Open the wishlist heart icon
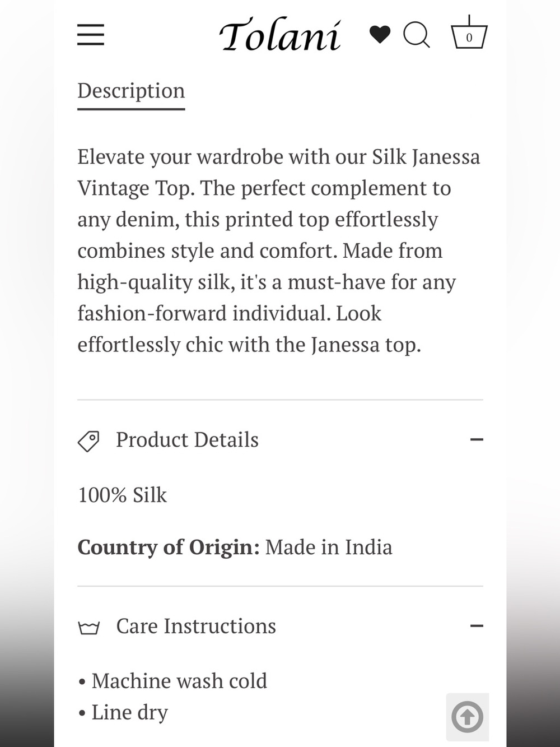 tap(380, 35)
